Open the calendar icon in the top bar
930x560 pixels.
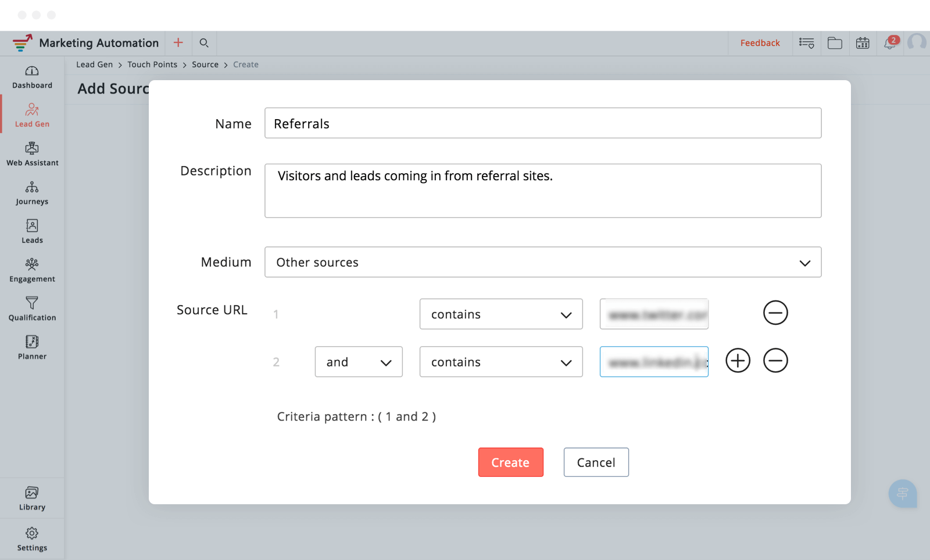863,43
